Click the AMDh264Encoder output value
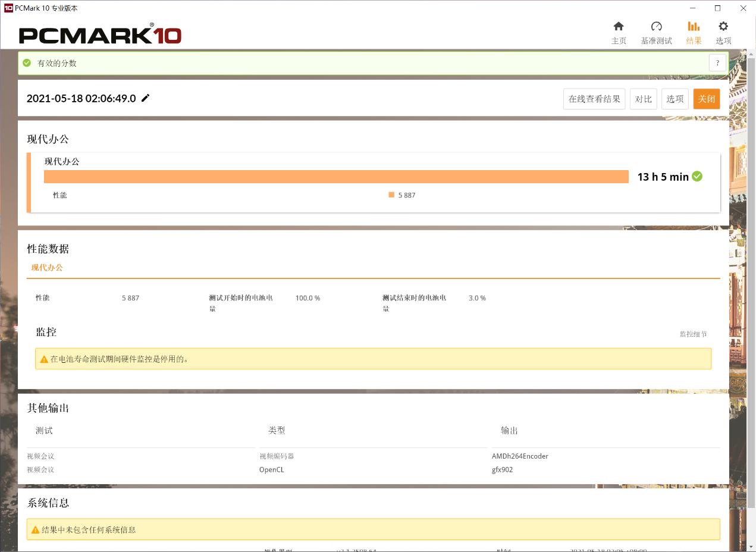 [520, 456]
